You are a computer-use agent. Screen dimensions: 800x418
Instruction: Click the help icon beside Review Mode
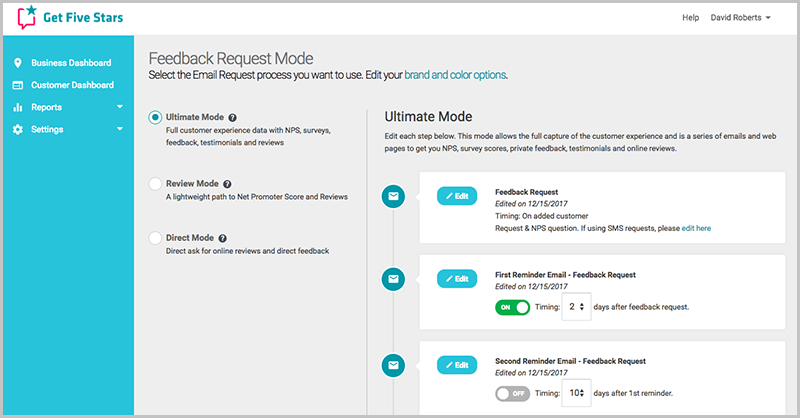point(227,184)
